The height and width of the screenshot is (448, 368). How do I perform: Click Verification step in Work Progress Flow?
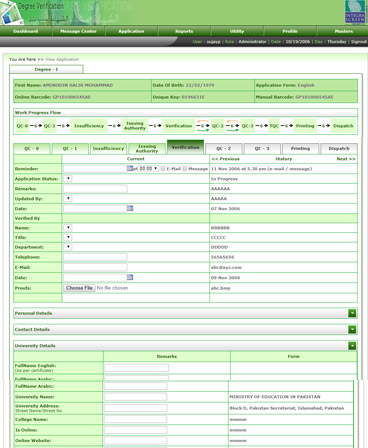179,126
